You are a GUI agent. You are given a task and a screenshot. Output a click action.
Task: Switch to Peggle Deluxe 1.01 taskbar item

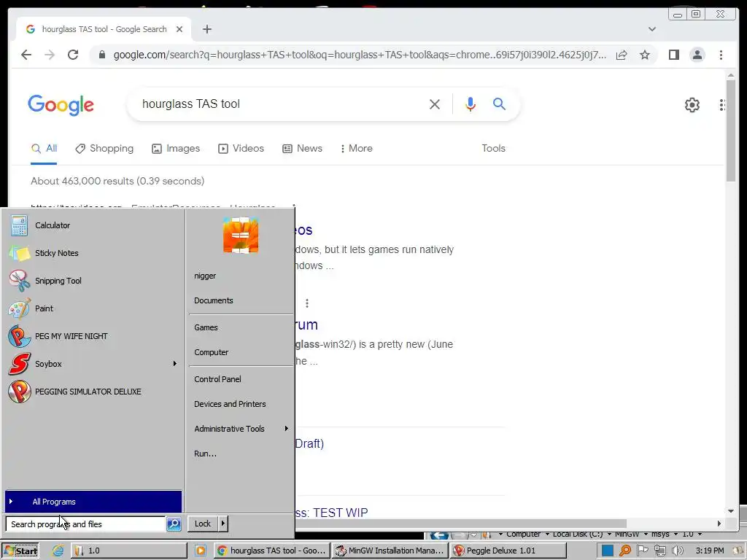508,551
